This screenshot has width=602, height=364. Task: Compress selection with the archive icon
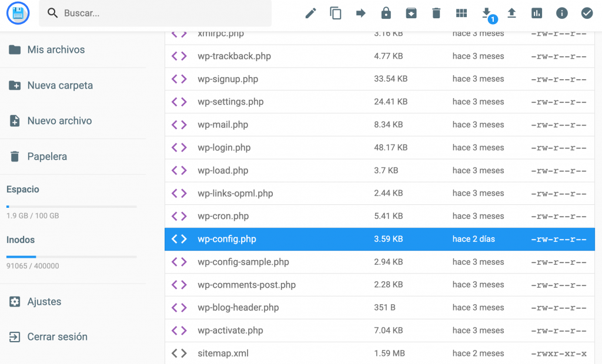pos(411,12)
